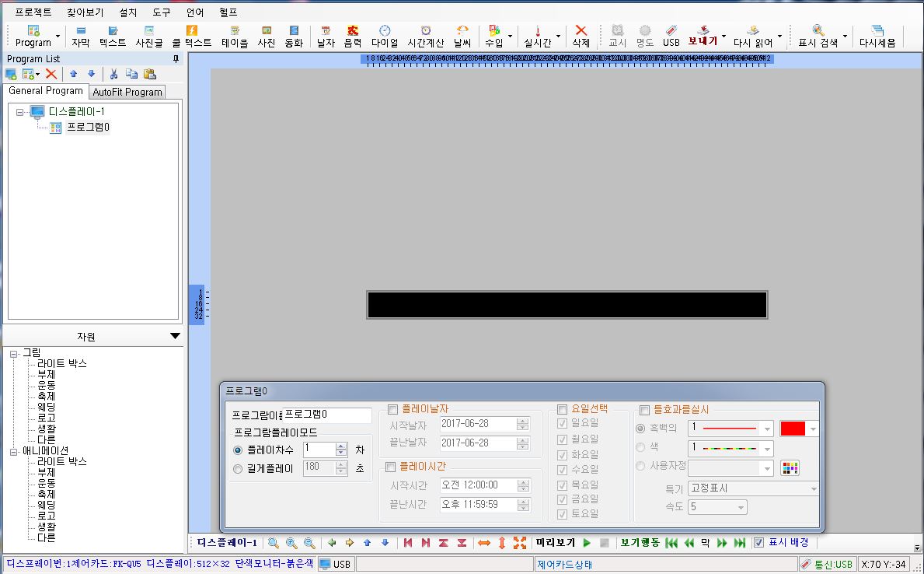Viewport: 924px width, 574px height.
Task: Click the red color swatch
Action: click(792, 429)
